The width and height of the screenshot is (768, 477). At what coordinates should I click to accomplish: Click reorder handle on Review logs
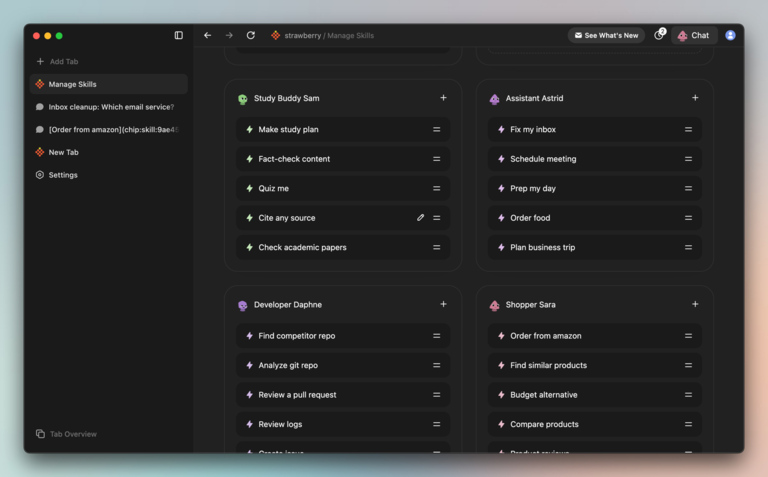[436, 424]
